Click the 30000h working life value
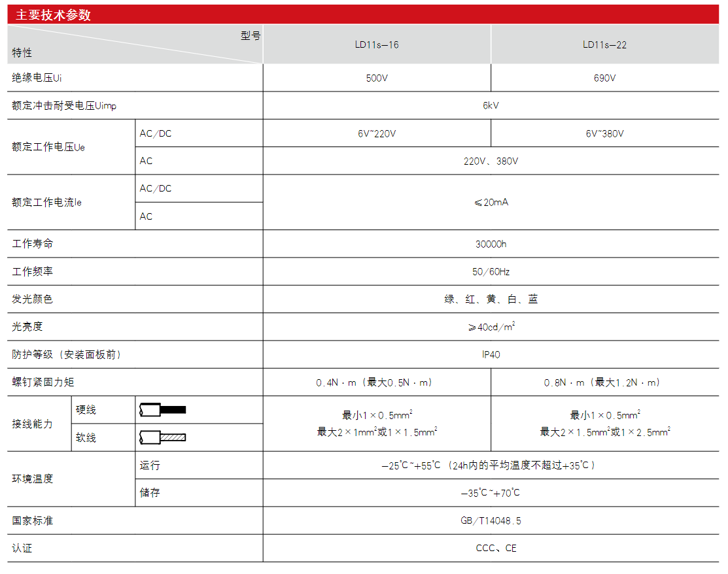This screenshot has width=728, height=574. (491, 244)
